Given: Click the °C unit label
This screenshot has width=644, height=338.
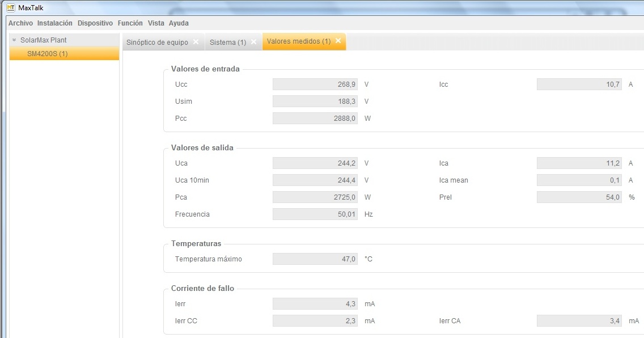Looking at the screenshot, I should coord(368,259).
